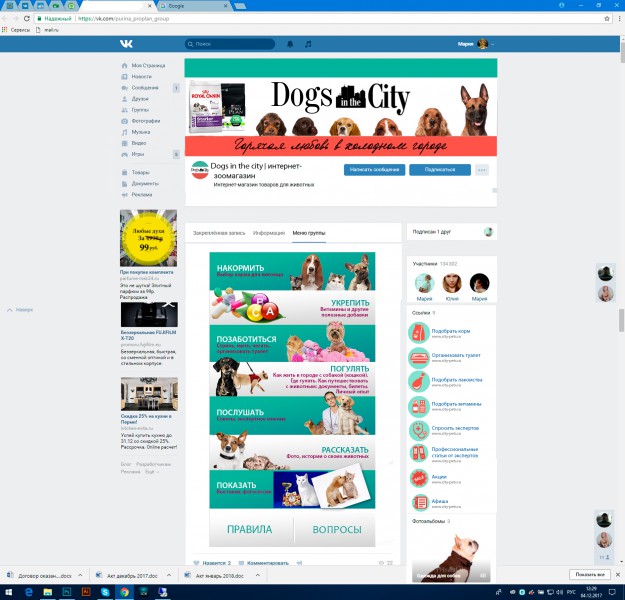
Task: Switch to the Информация tab
Action: (x=269, y=233)
